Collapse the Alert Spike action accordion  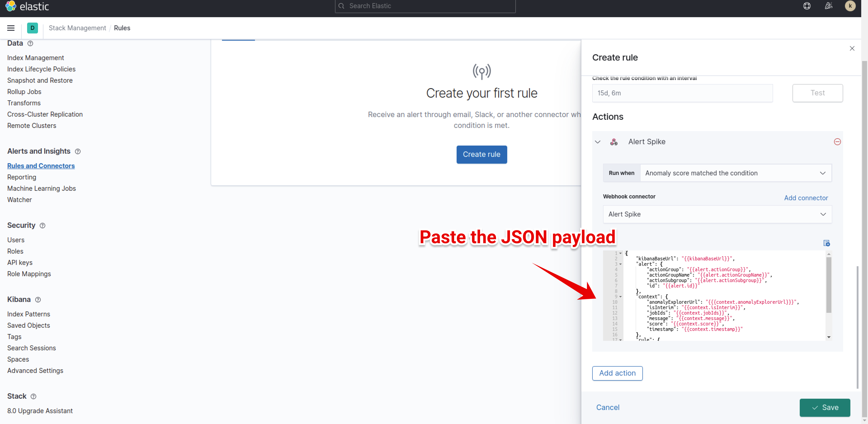tap(598, 142)
